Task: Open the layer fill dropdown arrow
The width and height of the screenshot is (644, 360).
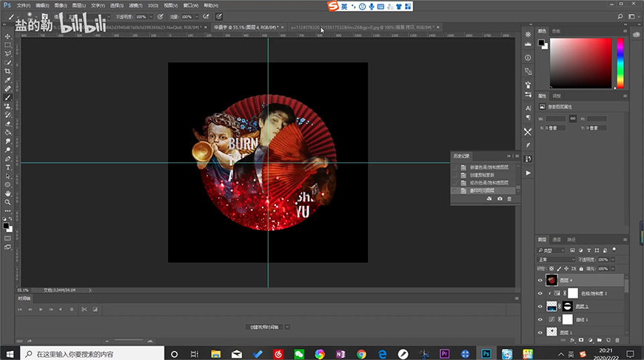Action: (613, 269)
